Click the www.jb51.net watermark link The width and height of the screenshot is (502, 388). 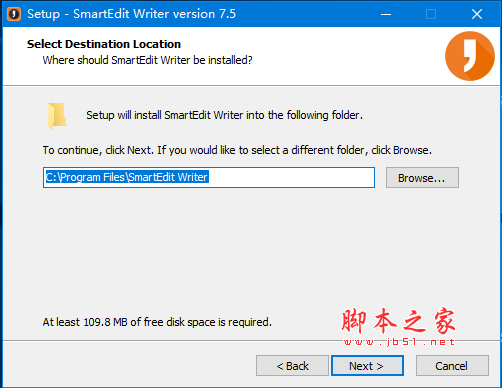(399, 342)
